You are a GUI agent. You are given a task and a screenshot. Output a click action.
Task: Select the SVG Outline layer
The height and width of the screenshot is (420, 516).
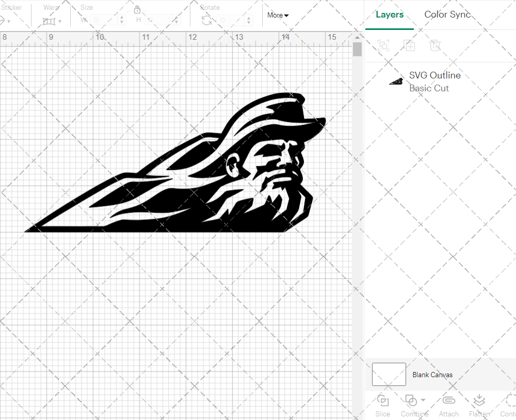click(435, 81)
